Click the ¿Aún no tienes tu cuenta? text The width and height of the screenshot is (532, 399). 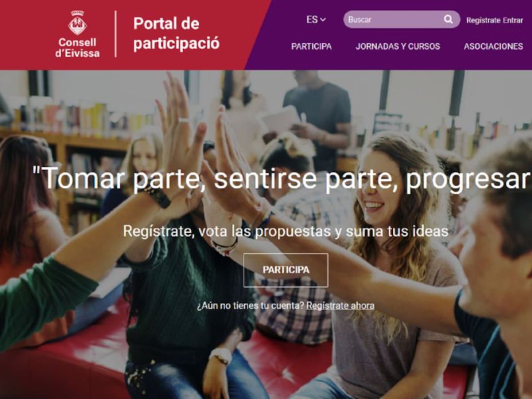[x=250, y=306]
